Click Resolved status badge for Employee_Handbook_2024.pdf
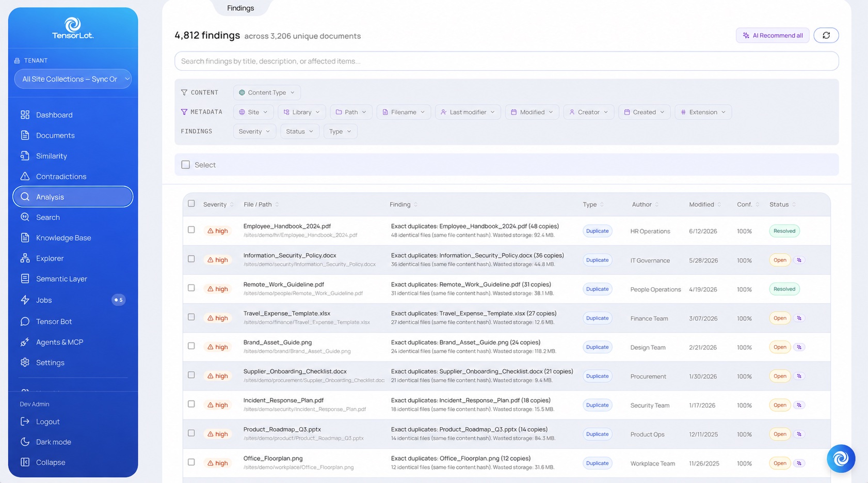This screenshot has height=483, width=868. tap(784, 231)
